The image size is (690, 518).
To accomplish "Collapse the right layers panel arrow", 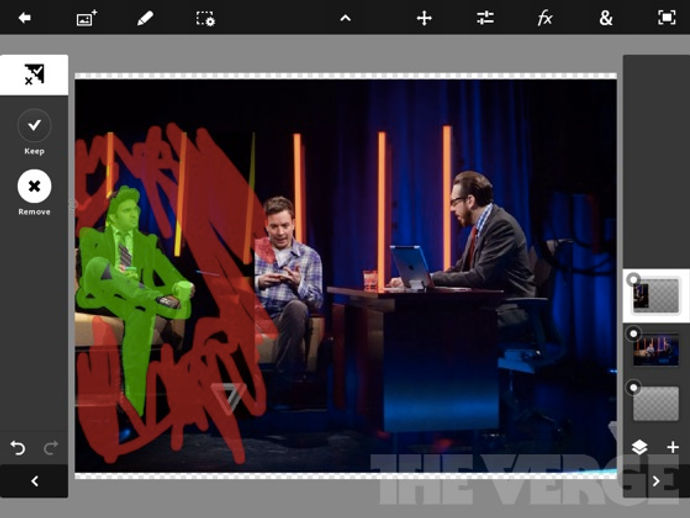I will (656, 481).
